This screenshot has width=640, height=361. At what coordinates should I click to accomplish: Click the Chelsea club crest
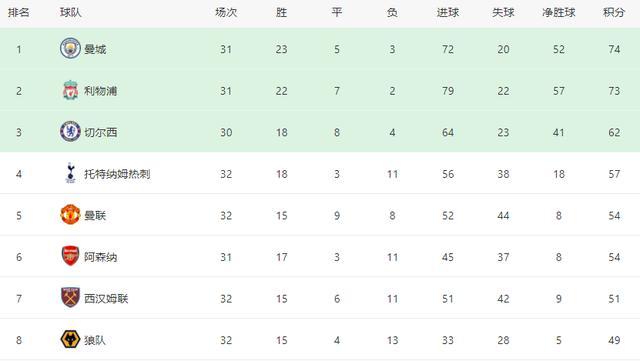tap(70, 132)
